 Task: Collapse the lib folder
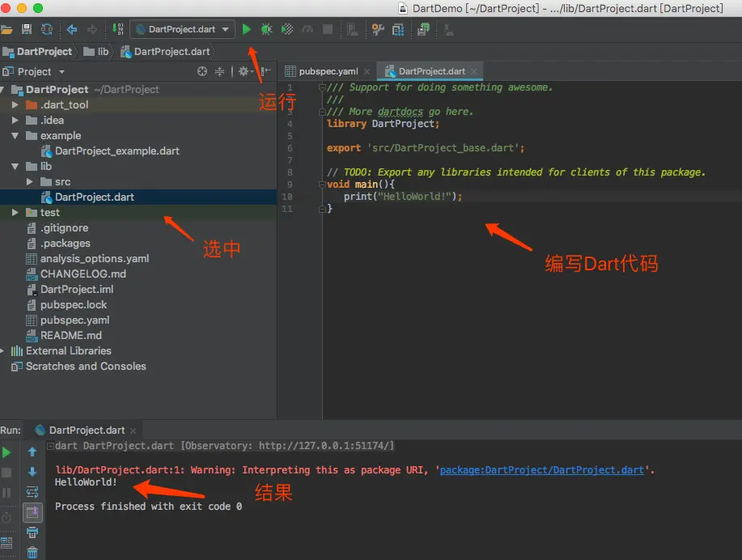(x=15, y=166)
